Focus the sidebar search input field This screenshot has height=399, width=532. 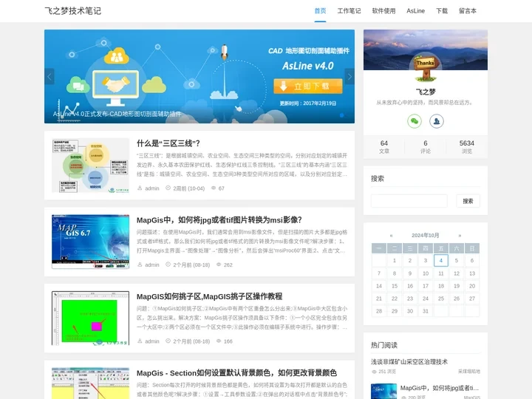point(409,201)
